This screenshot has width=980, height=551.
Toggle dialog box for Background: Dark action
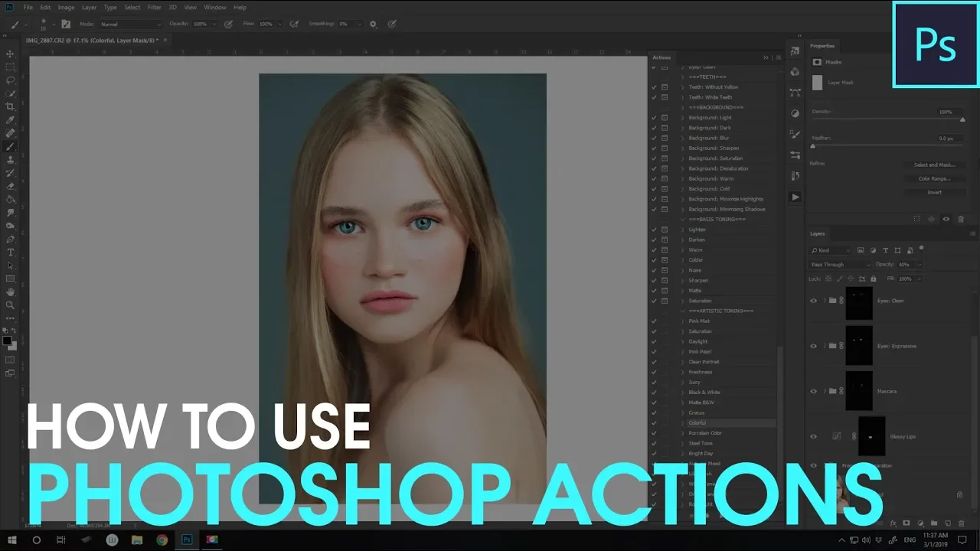665,128
